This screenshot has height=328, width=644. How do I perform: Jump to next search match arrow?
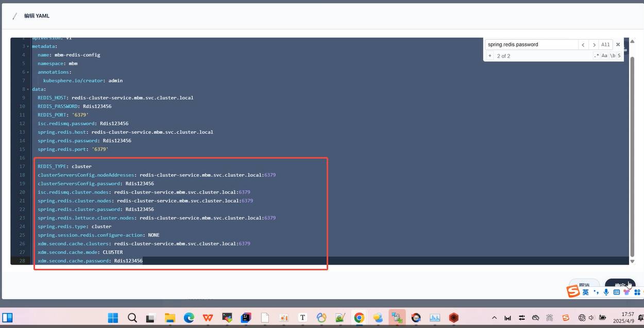click(594, 45)
